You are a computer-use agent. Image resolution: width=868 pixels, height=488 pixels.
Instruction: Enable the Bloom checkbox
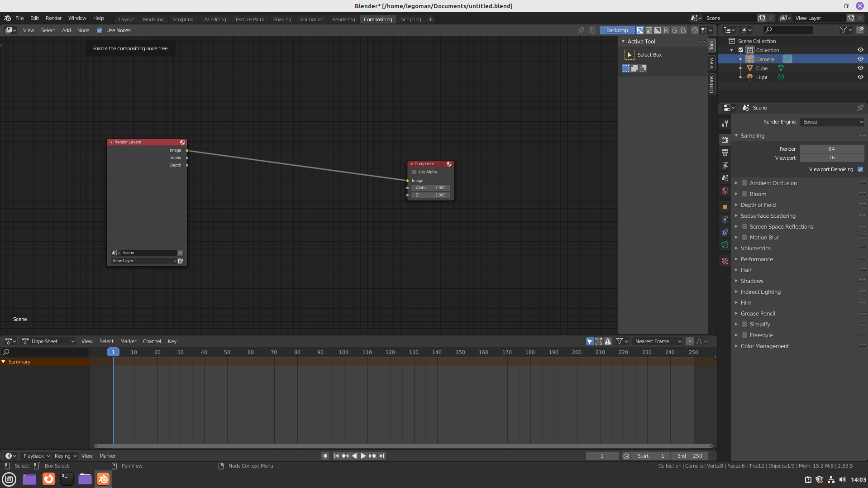[x=744, y=194]
